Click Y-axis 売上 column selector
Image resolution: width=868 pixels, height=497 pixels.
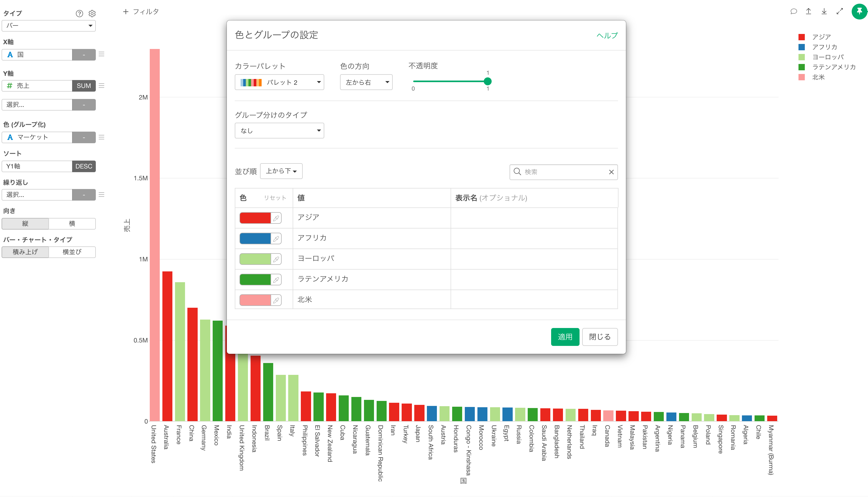(x=37, y=86)
